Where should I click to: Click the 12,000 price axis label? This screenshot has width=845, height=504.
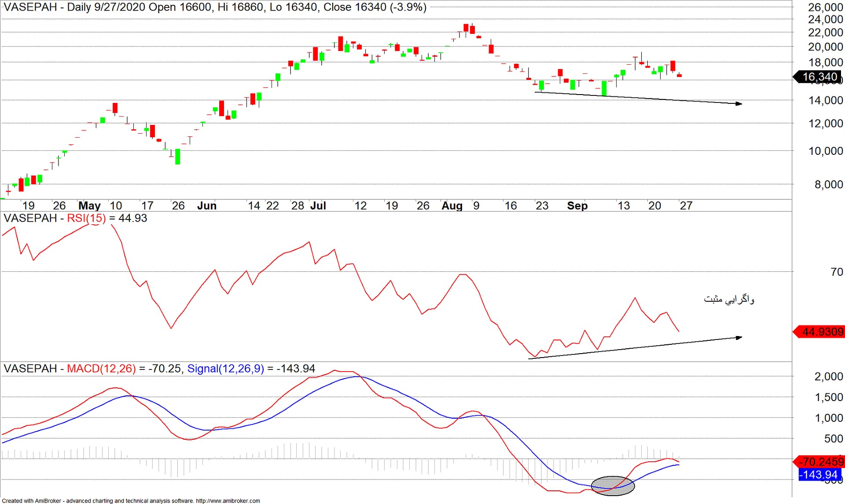(826, 124)
